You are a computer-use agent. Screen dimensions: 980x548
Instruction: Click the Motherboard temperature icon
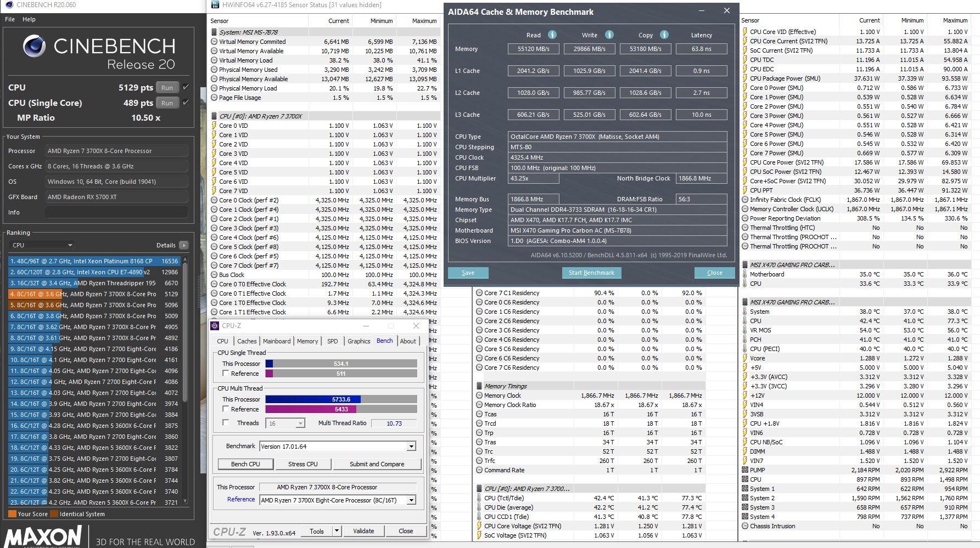click(745, 274)
